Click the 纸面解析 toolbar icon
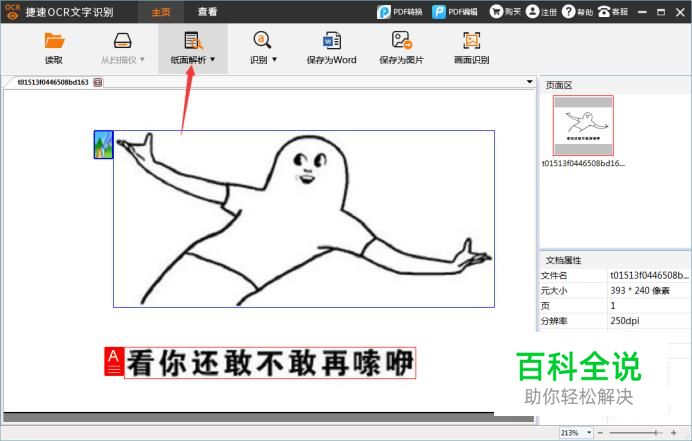Screen dimensions: 692x441 tap(193, 41)
